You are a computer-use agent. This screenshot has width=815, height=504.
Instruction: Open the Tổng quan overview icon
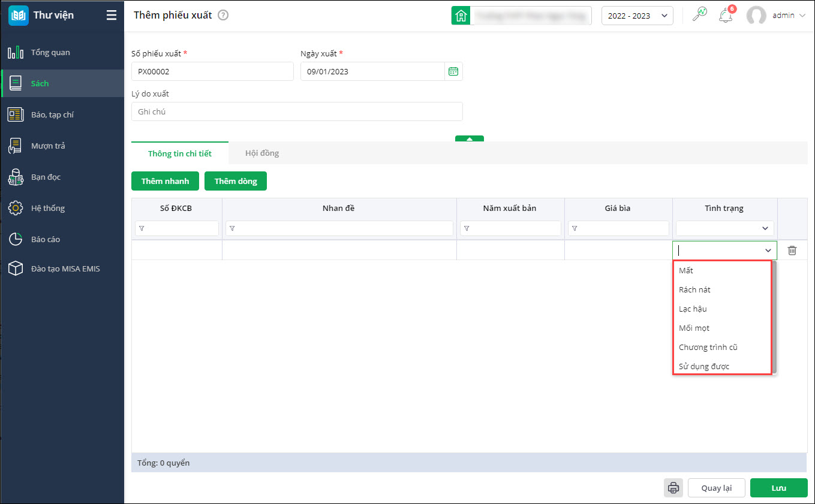[16, 52]
